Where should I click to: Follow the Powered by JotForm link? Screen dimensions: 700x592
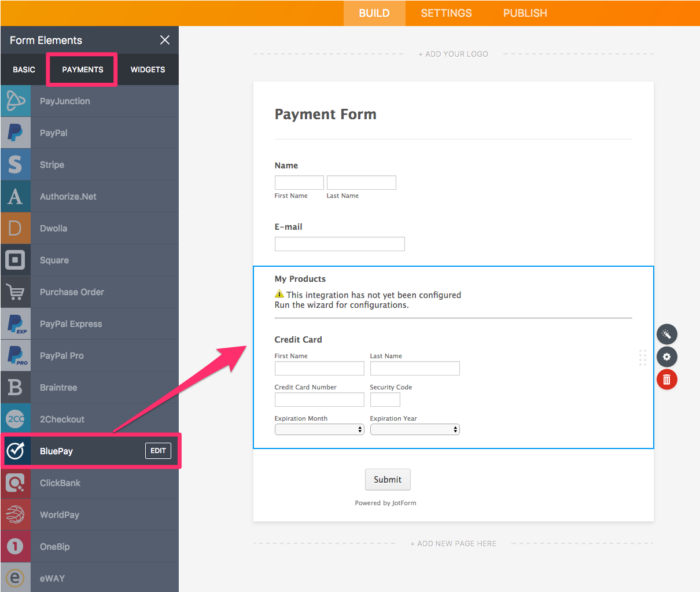pos(385,503)
